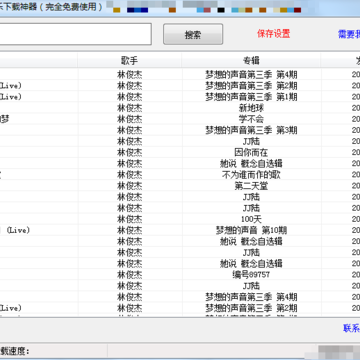Click 林俊杰 in the 不为谁而作的歌 row
This screenshot has width=360, height=360.
coord(130,175)
